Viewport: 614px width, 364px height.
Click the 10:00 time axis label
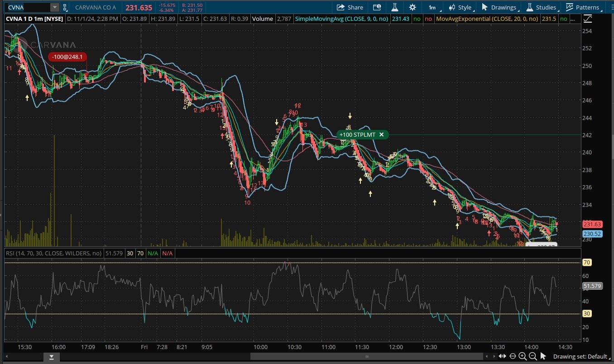click(x=260, y=347)
